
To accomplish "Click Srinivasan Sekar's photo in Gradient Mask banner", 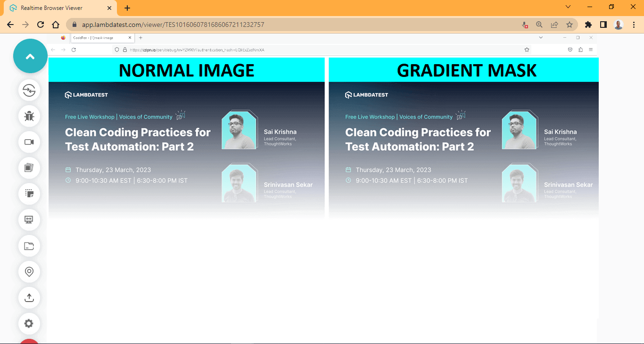I will pyautogui.click(x=520, y=183).
